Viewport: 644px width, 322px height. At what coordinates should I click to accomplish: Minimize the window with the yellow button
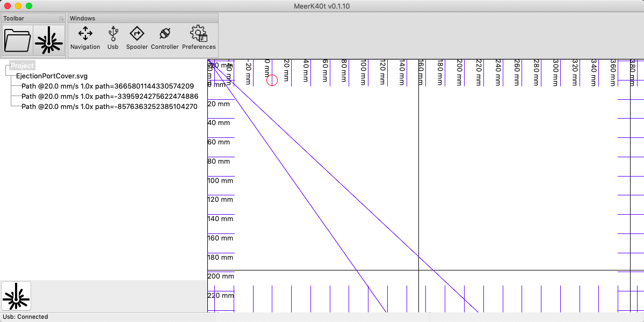pyautogui.click(x=18, y=6)
